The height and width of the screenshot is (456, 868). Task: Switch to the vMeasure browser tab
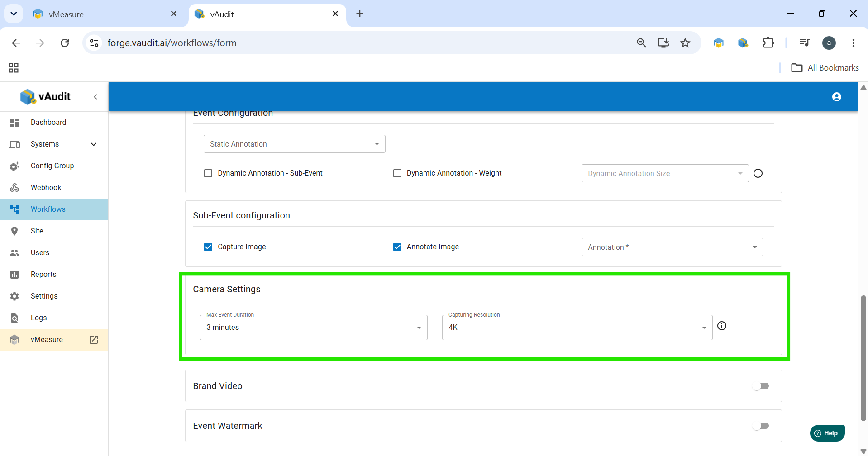tap(104, 14)
